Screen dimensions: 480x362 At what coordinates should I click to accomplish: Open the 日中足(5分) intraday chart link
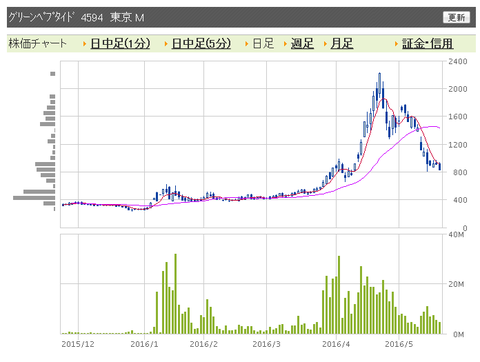coord(201,43)
